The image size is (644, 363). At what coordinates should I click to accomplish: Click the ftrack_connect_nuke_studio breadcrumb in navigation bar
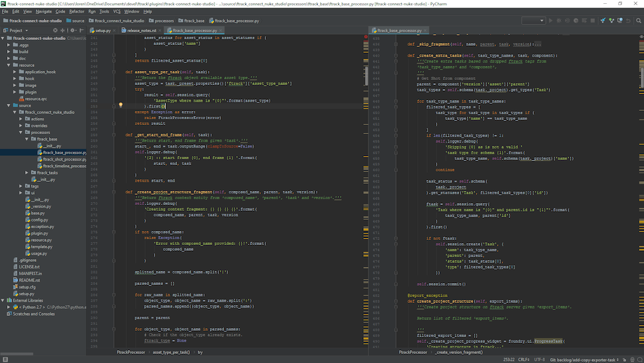click(115, 21)
